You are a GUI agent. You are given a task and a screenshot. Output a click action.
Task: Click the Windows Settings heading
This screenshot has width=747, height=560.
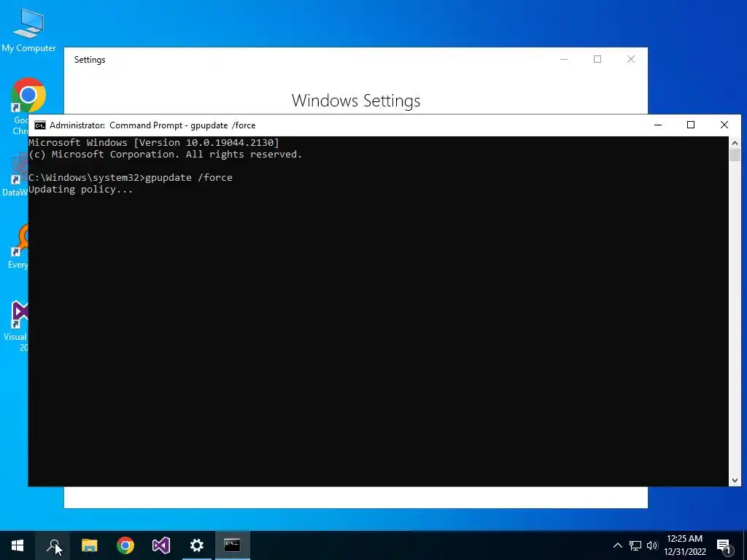coord(356,101)
